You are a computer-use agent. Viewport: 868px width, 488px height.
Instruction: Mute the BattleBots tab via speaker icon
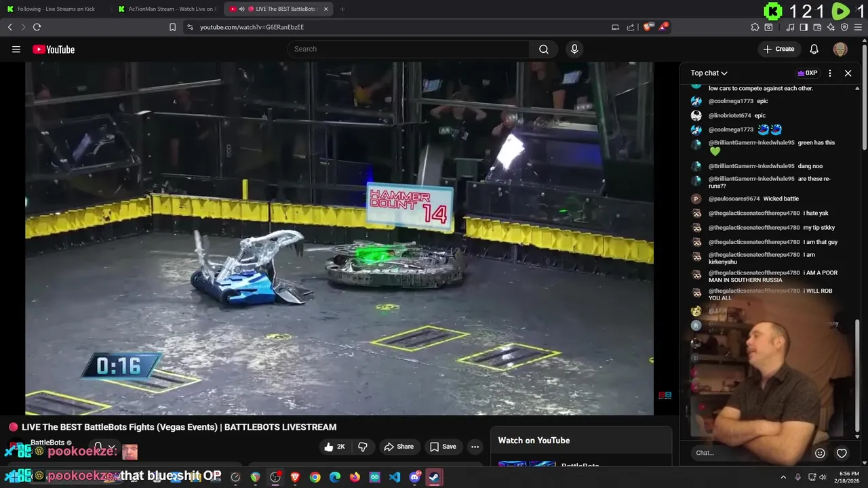[x=241, y=9]
